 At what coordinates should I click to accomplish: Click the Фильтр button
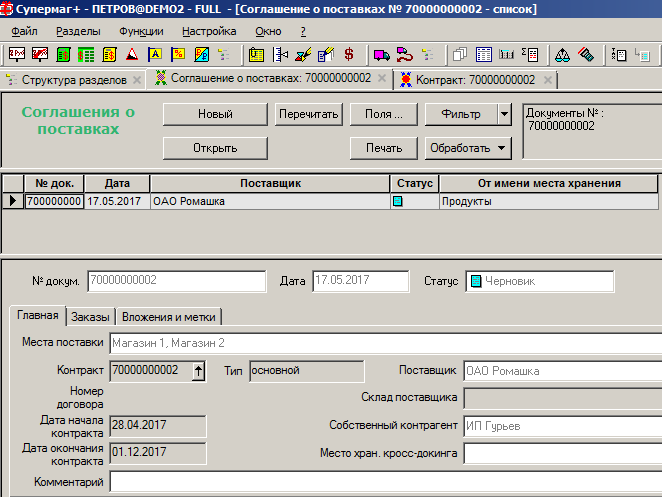tap(461, 114)
